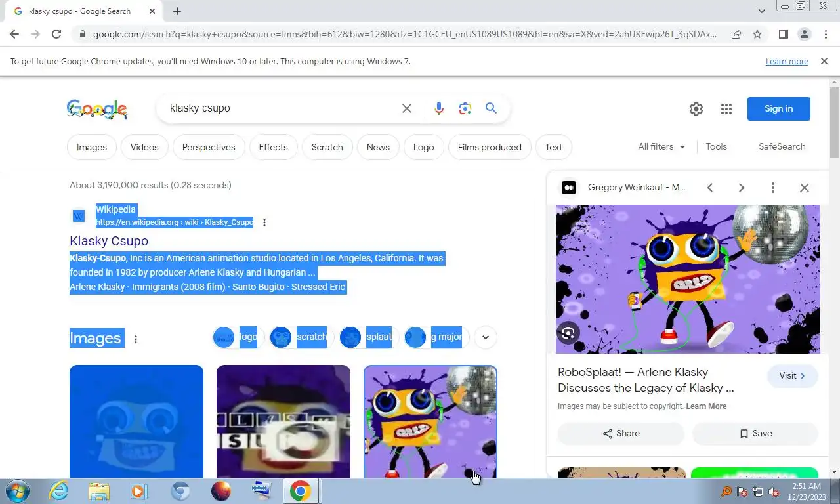Select the Text filter chip
This screenshot has height=504, width=840.
click(554, 147)
